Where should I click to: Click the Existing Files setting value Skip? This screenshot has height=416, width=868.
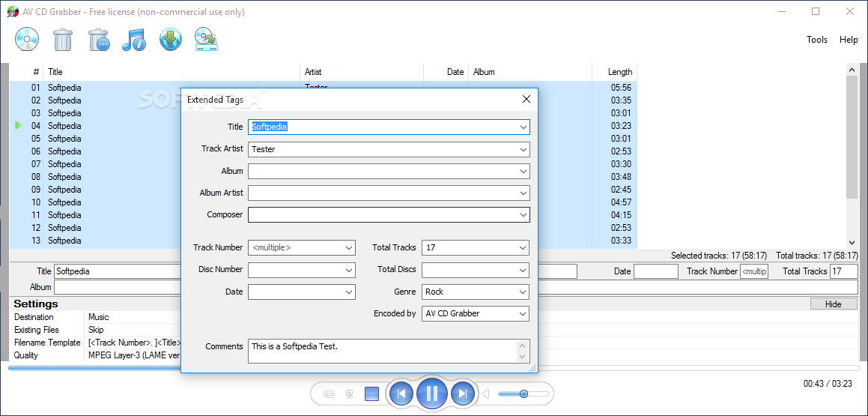(x=96, y=330)
